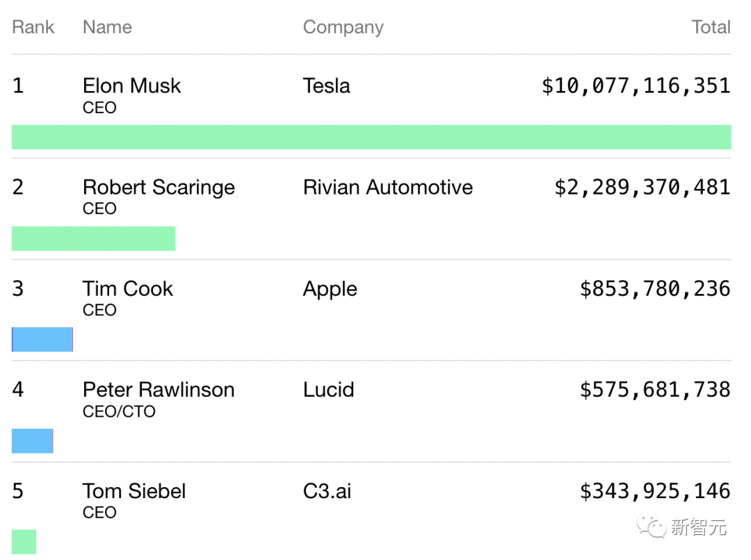The width and height of the screenshot is (751, 560).
Task: Click the Name column header
Action: point(107,27)
